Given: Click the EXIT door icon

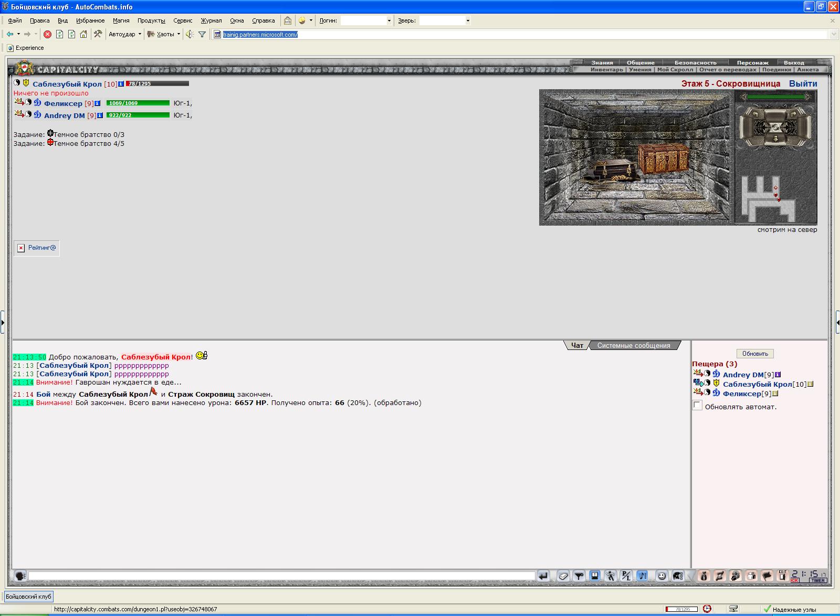Looking at the screenshot, I should pyautogui.click(x=783, y=576).
